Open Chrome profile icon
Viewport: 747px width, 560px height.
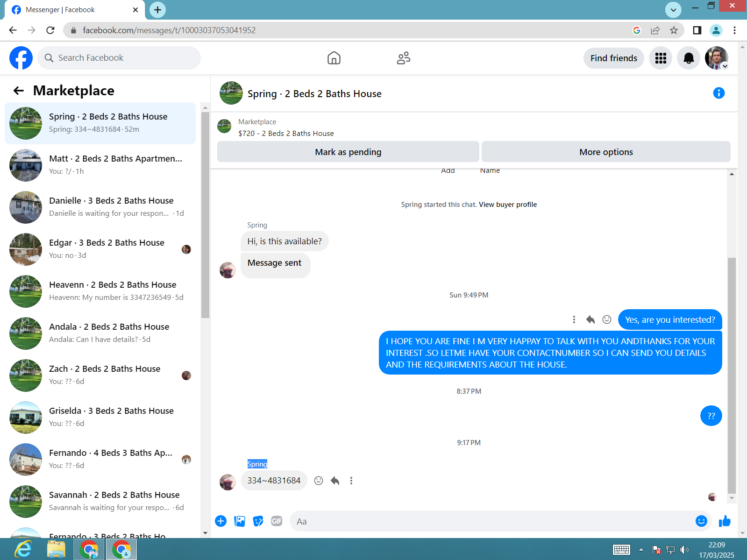[716, 30]
